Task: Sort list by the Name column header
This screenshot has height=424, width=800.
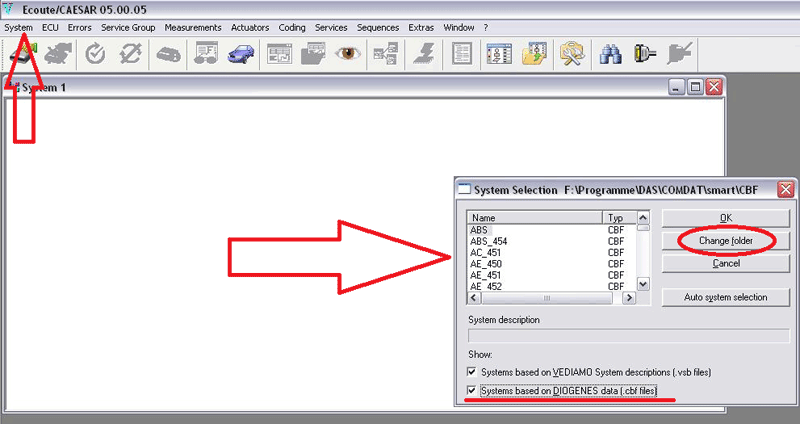Action: click(x=535, y=218)
